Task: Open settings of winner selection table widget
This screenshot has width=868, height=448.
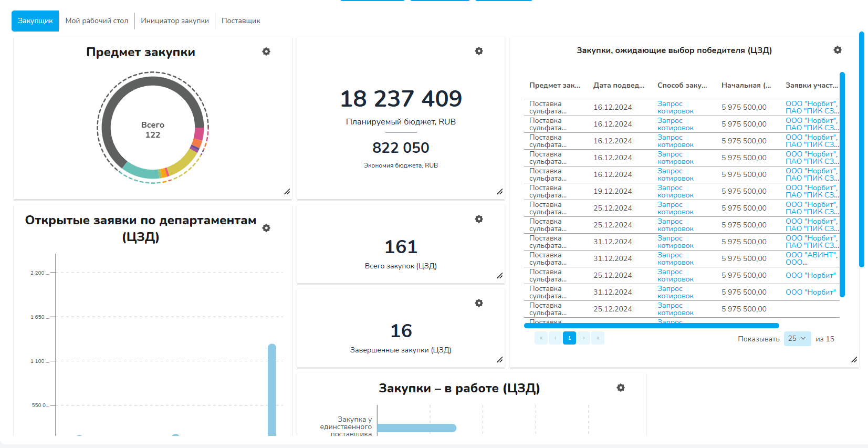Action: (838, 50)
